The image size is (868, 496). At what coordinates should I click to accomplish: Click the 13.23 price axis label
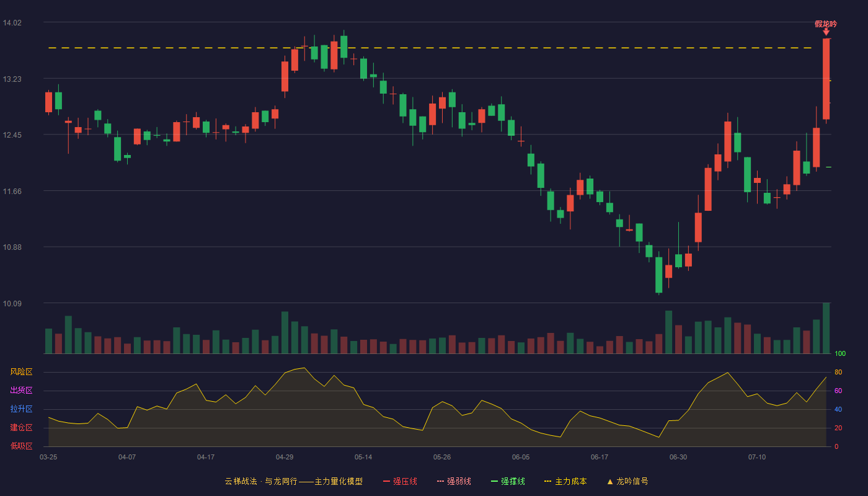[12, 79]
